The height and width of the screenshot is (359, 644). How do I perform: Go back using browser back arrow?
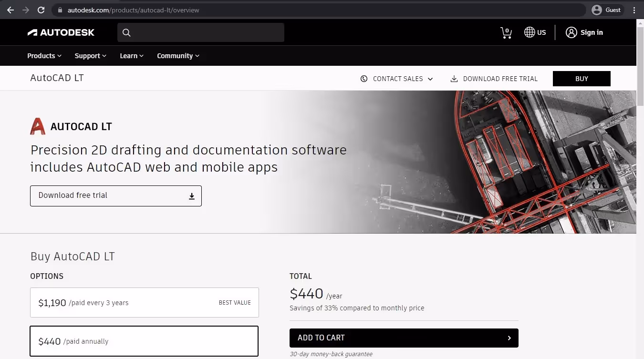pos(10,10)
